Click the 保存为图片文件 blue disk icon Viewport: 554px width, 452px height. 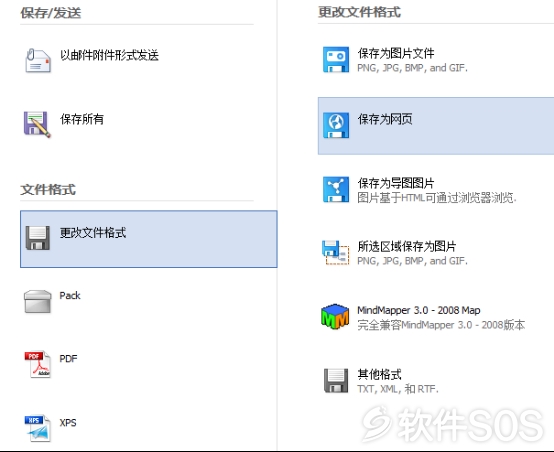336,59
